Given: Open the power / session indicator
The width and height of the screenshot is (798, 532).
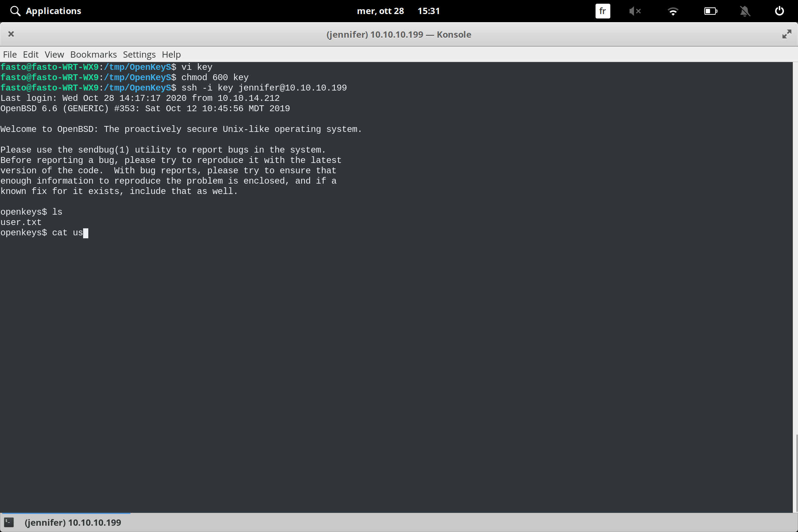Looking at the screenshot, I should [x=779, y=11].
